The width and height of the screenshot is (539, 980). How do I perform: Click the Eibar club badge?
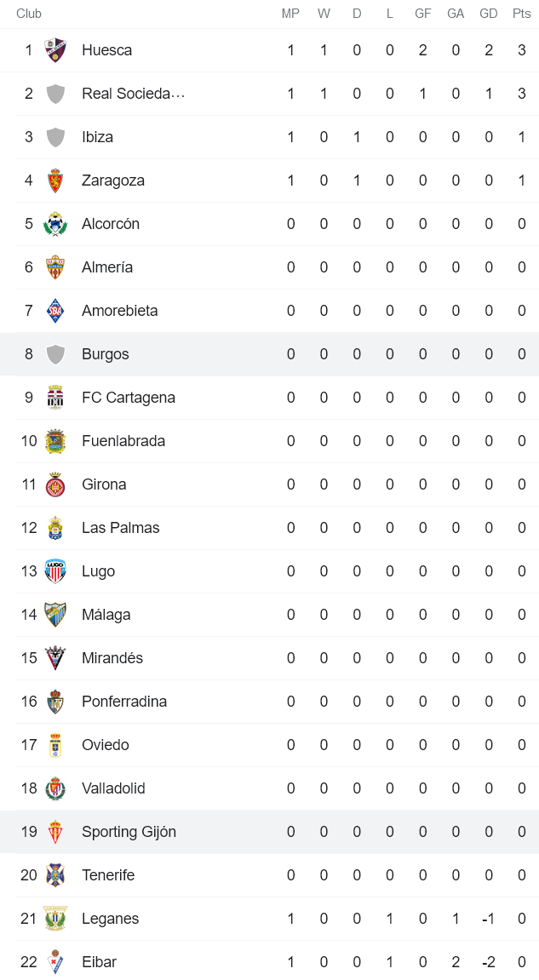pos(55,962)
